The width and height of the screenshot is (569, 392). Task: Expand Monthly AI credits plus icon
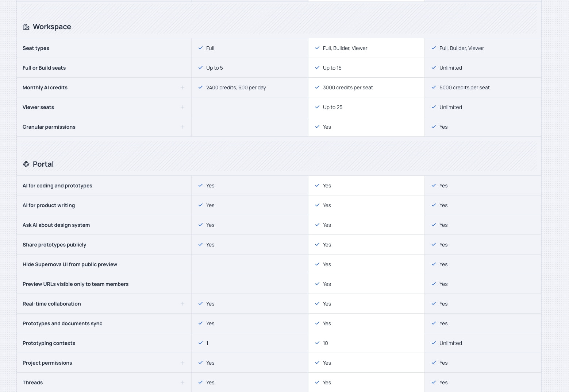pos(182,88)
